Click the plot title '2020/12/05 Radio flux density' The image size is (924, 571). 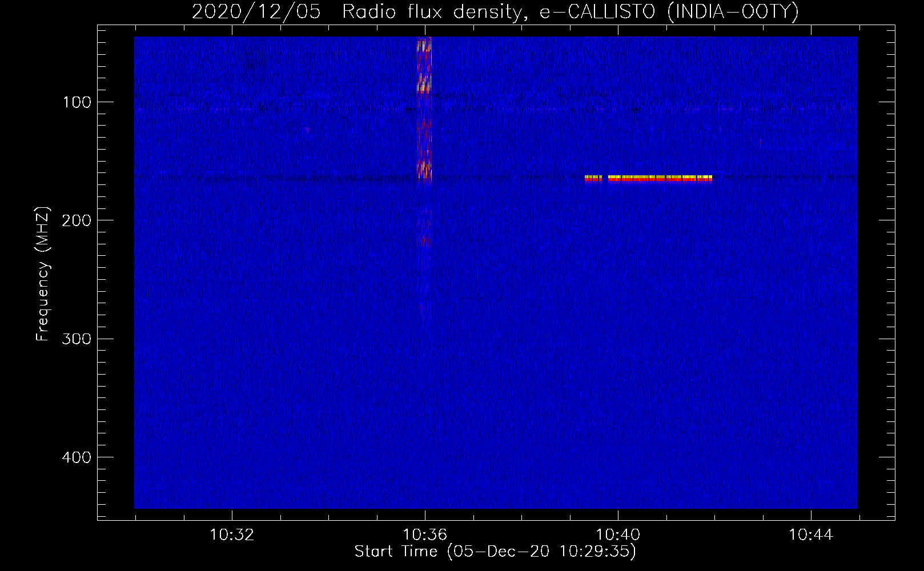[x=495, y=11]
